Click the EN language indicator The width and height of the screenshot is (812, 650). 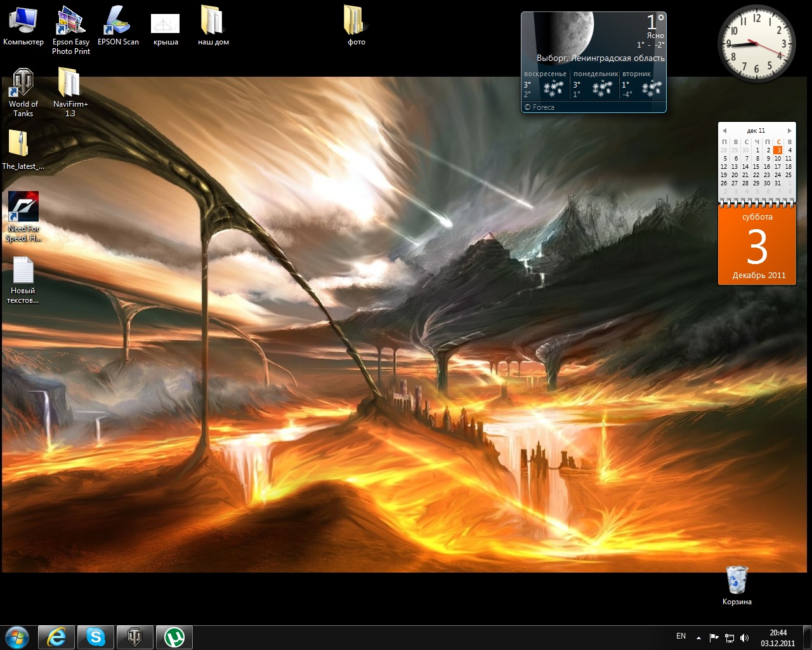coord(681,636)
